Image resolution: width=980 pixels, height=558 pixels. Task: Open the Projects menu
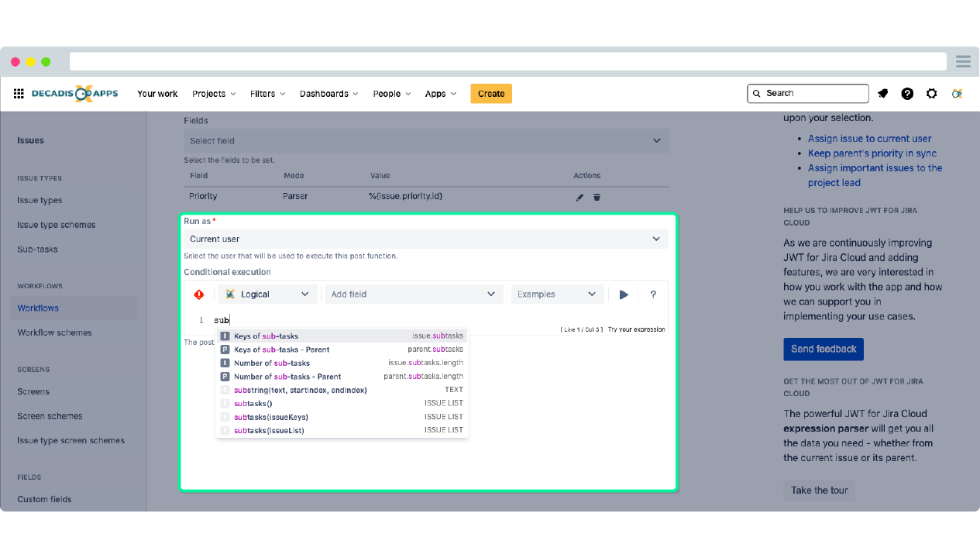(x=214, y=94)
